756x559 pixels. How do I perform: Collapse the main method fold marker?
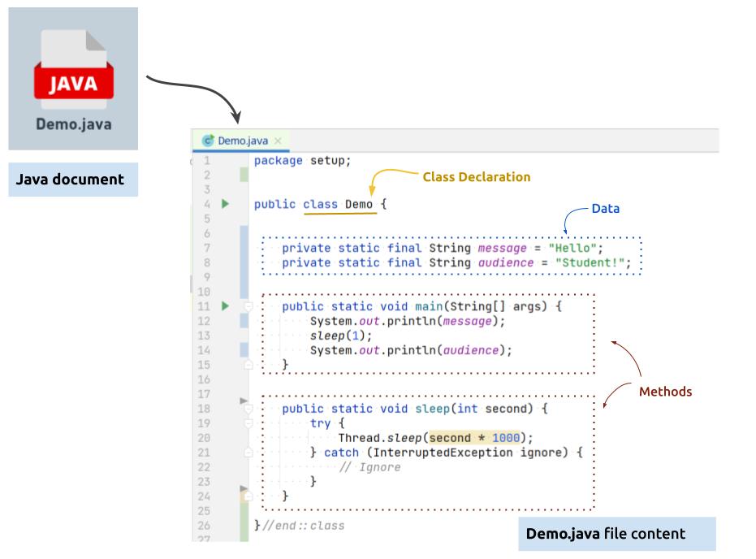pos(249,306)
